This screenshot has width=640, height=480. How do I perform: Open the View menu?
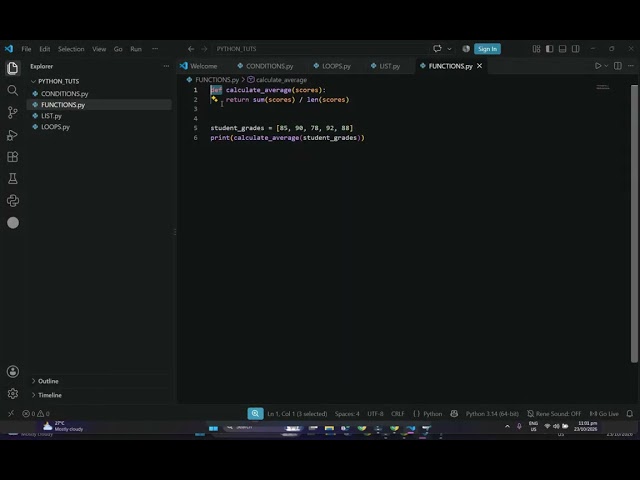99,49
